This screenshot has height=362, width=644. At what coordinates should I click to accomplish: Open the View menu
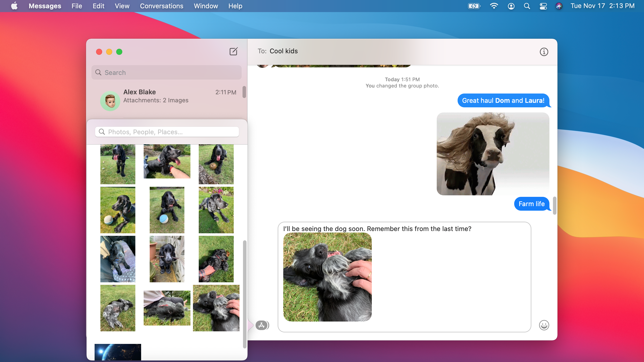(x=122, y=6)
